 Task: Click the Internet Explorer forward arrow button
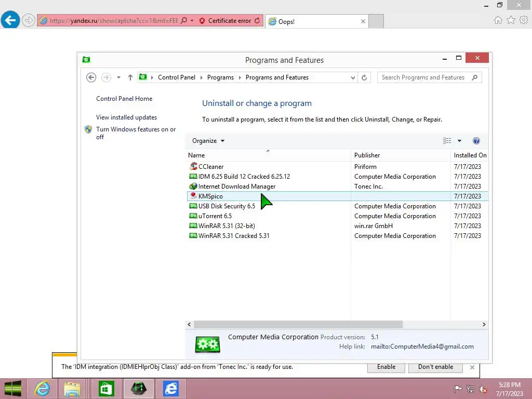click(29, 20)
